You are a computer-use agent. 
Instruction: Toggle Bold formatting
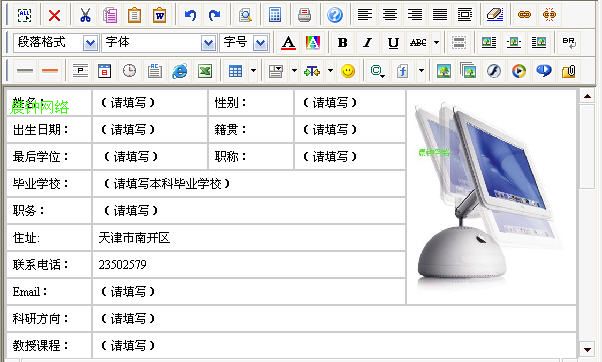click(x=342, y=43)
